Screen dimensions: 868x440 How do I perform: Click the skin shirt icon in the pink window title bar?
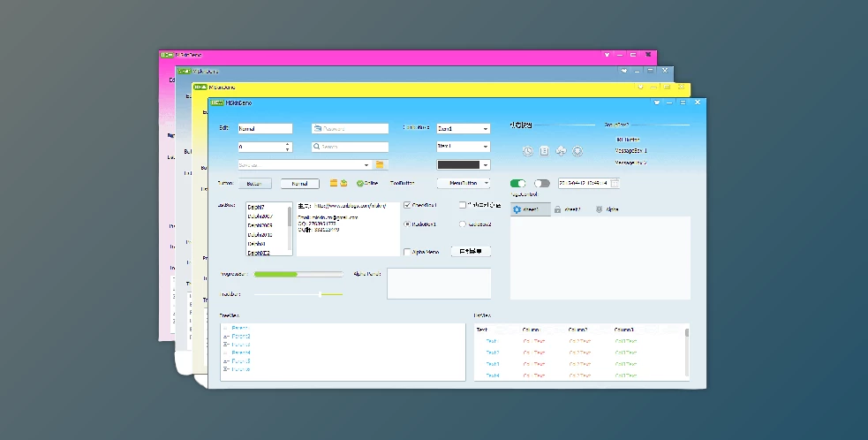click(x=608, y=55)
